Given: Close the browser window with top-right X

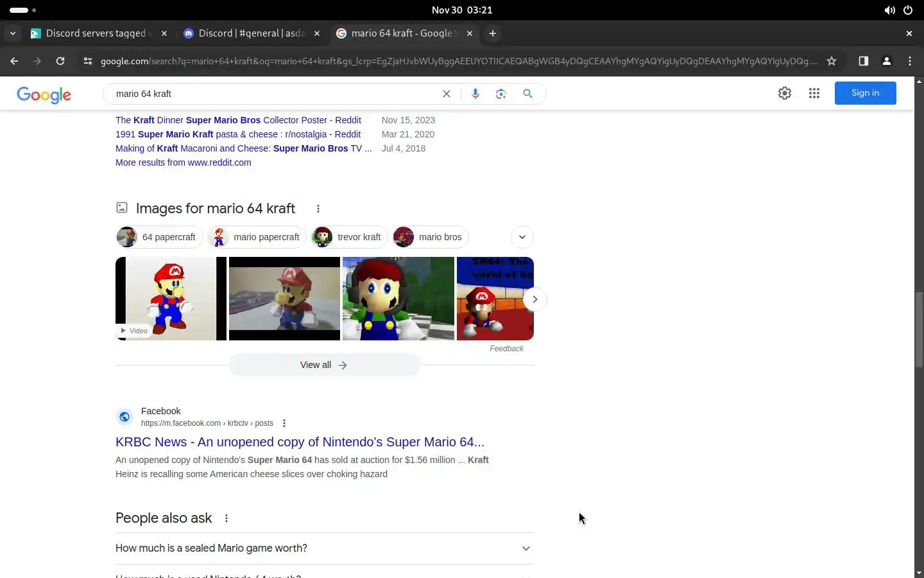Looking at the screenshot, I should tap(909, 33).
